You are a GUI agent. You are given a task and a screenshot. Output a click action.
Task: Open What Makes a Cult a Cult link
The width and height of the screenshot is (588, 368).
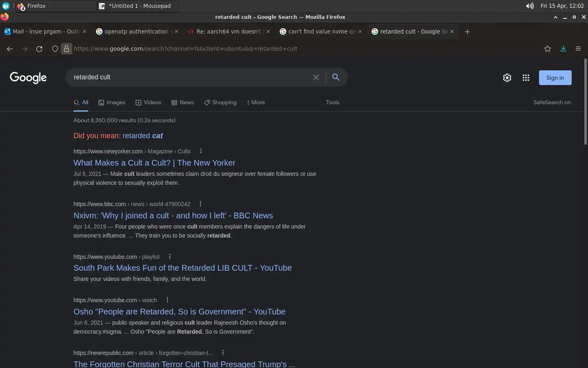154,163
